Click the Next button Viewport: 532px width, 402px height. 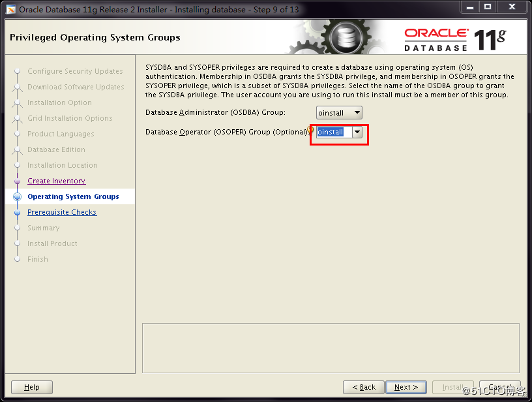pyautogui.click(x=406, y=387)
